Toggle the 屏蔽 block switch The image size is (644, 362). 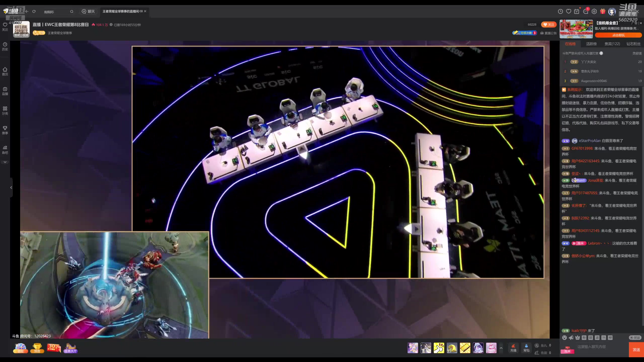(635, 338)
